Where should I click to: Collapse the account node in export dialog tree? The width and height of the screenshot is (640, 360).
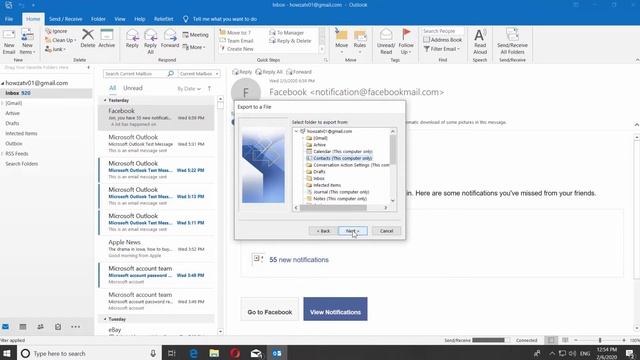pyautogui.click(x=296, y=131)
